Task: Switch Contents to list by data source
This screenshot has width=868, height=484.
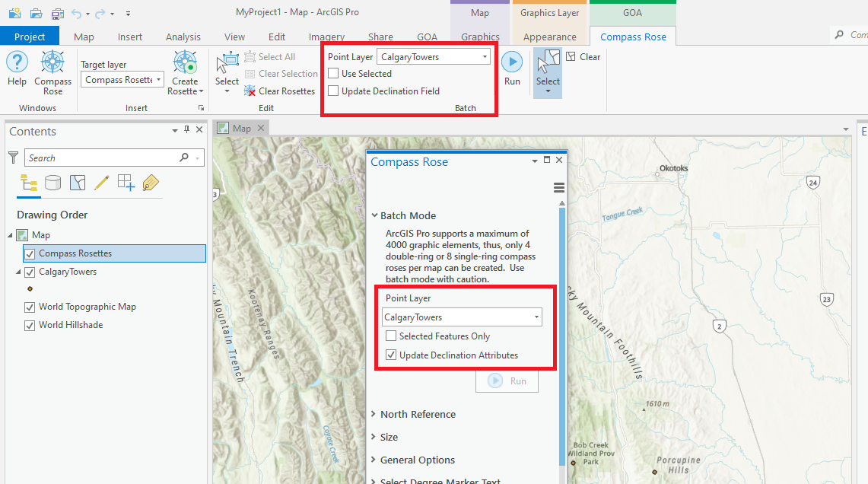Action: 52,183
